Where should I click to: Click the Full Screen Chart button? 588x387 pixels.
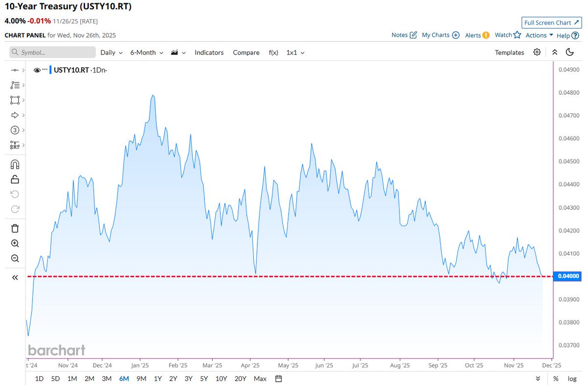[x=551, y=22]
